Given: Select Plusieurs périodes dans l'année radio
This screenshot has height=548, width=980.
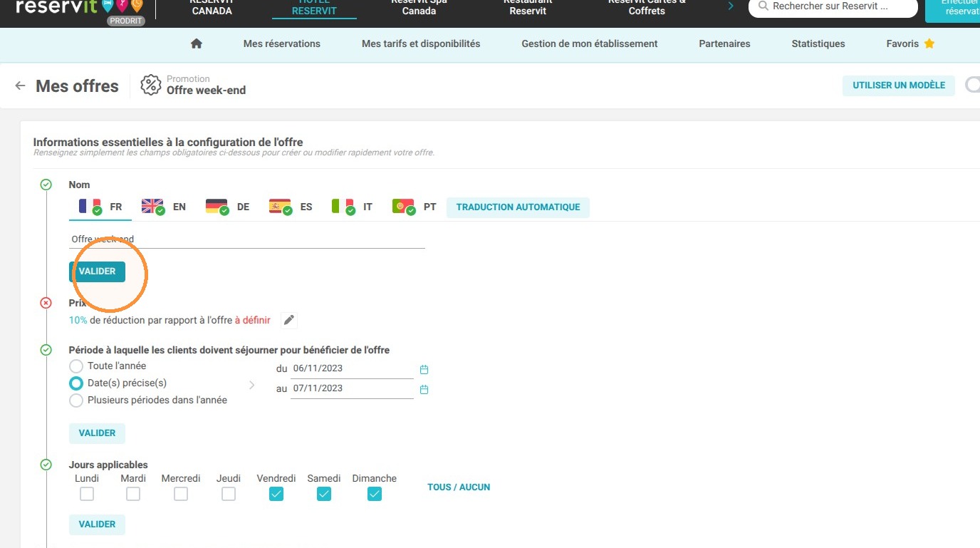Looking at the screenshot, I should click(x=76, y=400).
